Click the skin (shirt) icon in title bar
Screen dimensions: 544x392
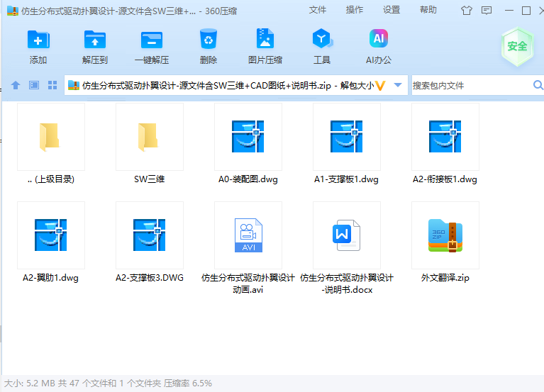coord(467,11)
